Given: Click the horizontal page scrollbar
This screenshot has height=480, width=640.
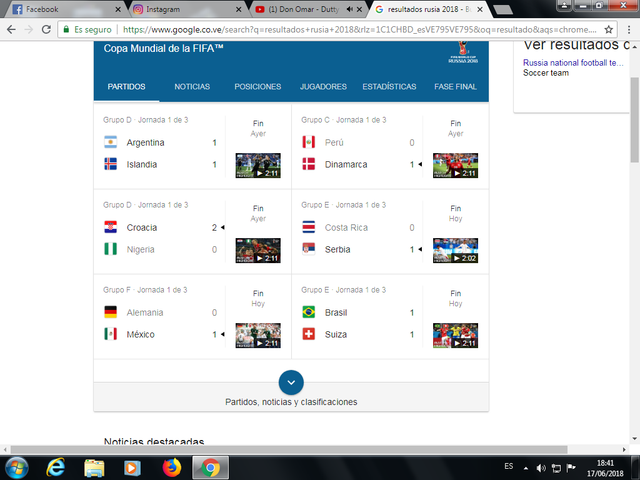Looking at the screenshot, I should (289, 449).
